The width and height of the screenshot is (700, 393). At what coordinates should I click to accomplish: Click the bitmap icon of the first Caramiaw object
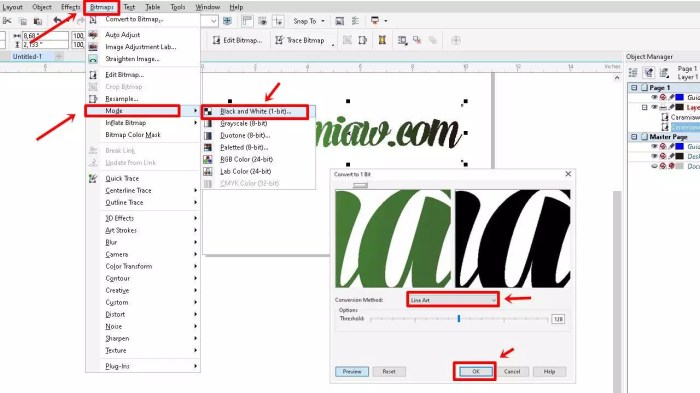pyautogui.click(x=665, y=117)
